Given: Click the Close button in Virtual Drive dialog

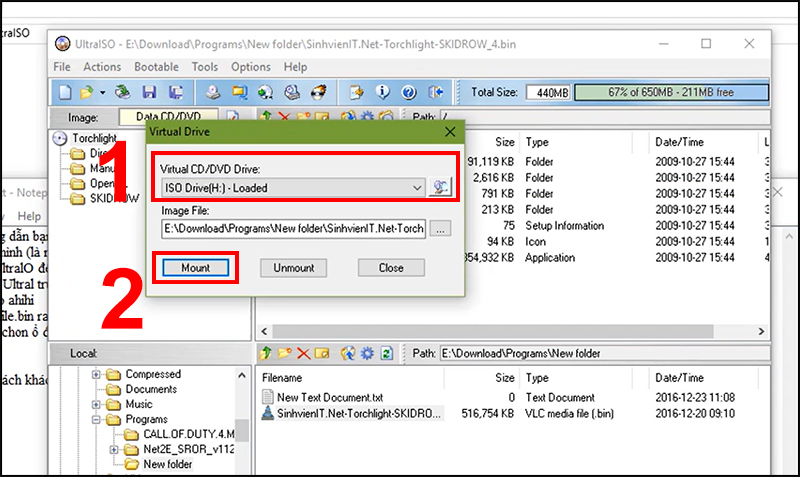Looking at the screenshot, I should click(391, 267).
